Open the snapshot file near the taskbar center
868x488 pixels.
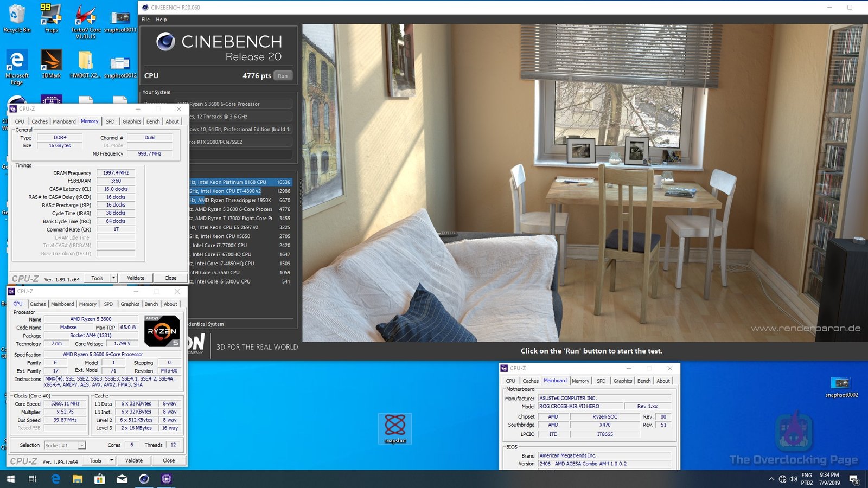pos(395,427)
